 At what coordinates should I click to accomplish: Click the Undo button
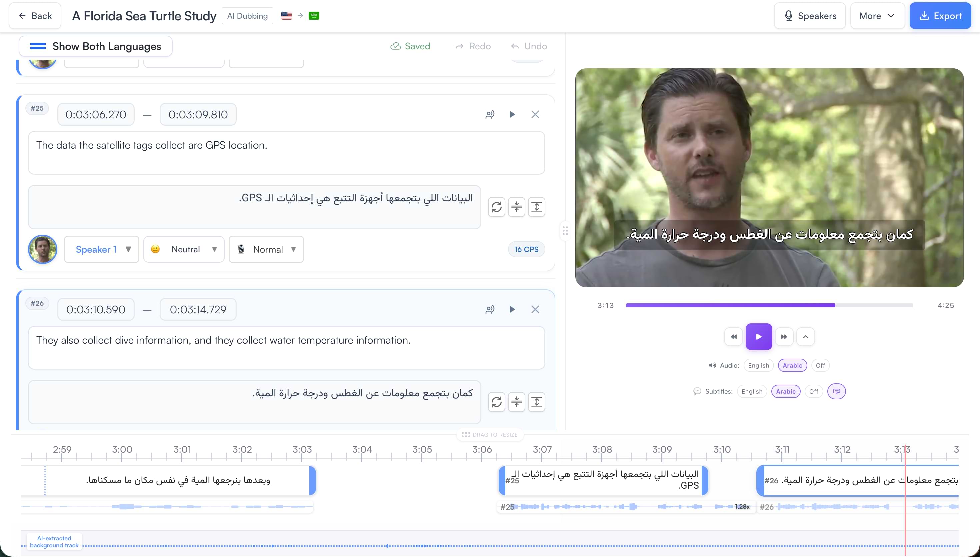pyautogui.click(x=529, y=46)
